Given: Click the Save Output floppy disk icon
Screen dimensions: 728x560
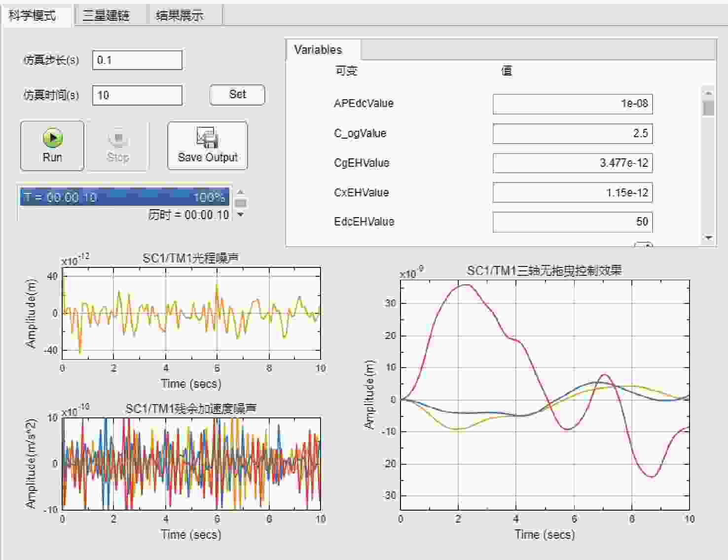Looking at the screenshot, I should tap(207, 138).
